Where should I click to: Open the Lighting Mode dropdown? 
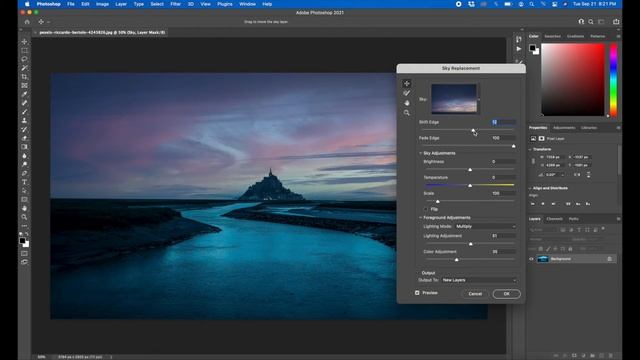[x=486, y=226]
